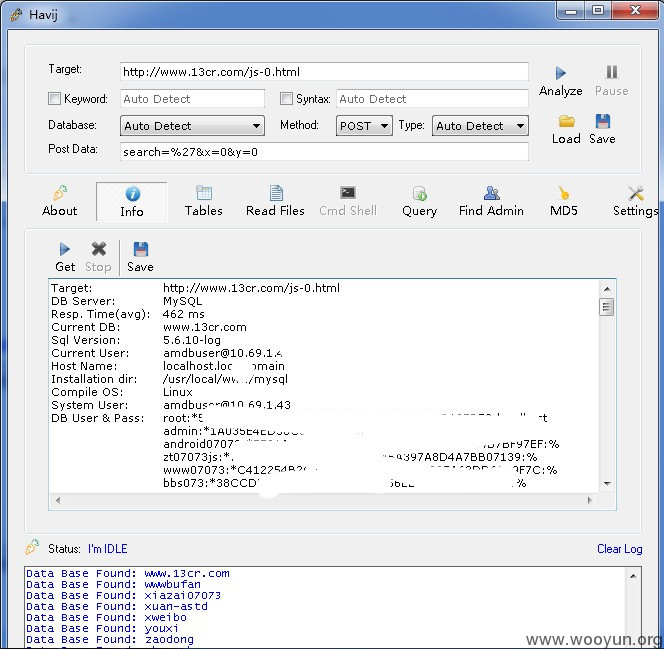Click the Clear Log link
This screenshot has height=649, width=664.
620,549
